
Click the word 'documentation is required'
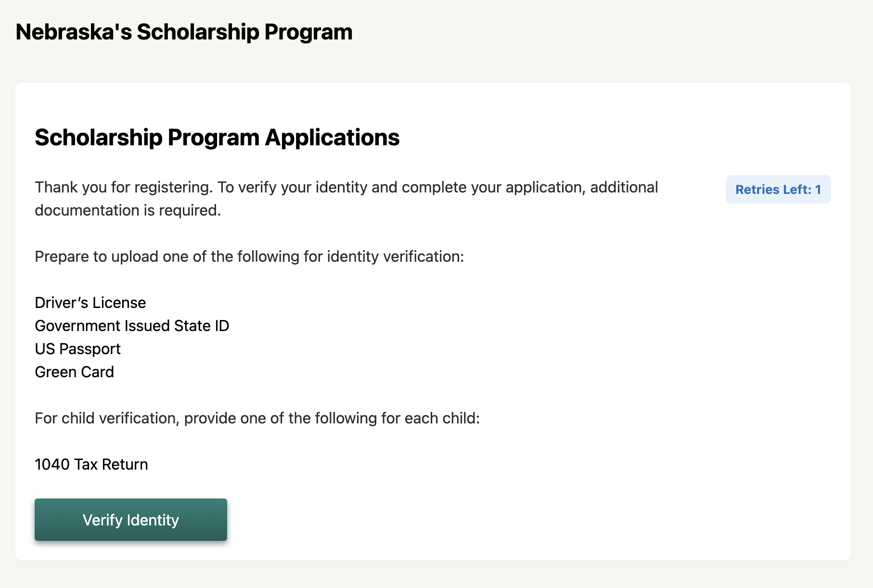point(128,210)
